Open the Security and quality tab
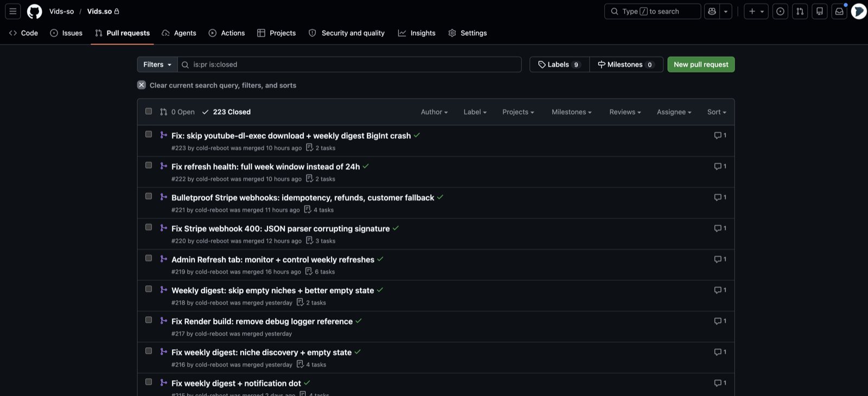 (x=347, y=33)
